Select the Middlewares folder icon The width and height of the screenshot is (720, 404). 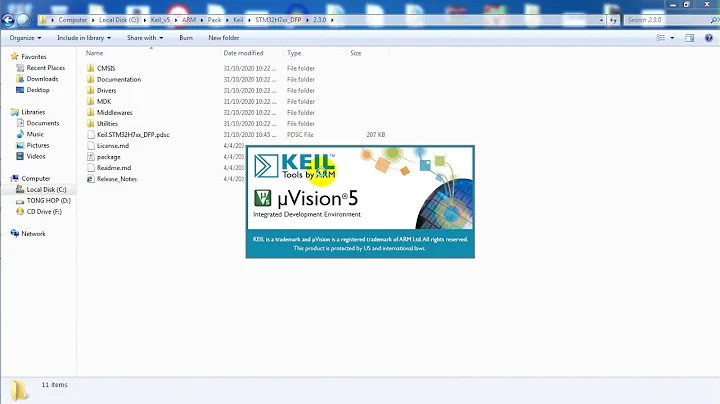90,112
